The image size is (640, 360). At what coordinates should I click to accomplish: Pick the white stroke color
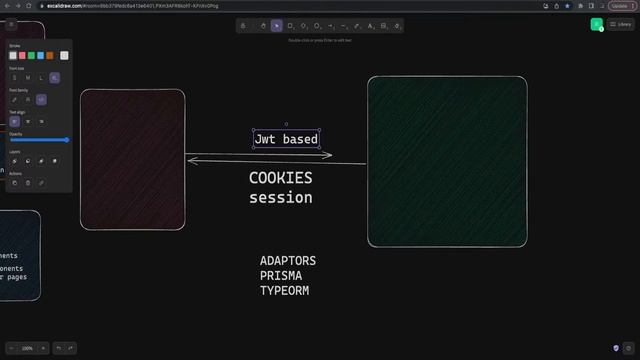13,56
